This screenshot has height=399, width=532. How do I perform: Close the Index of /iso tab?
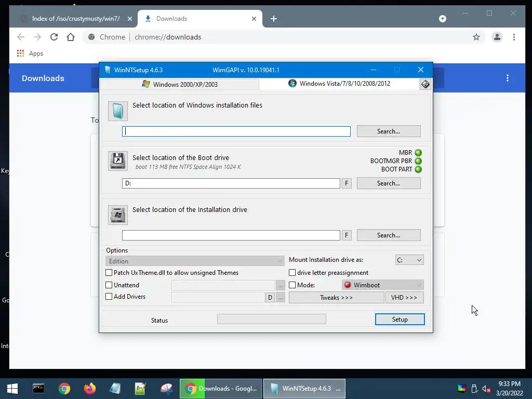coord(129,19)
